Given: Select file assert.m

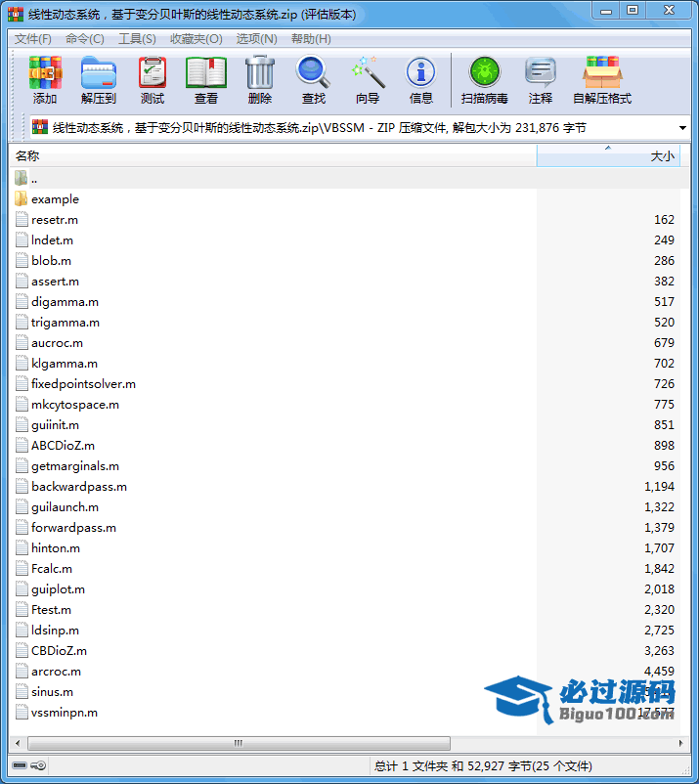Looking at the screenshot, I should [55, 281].
